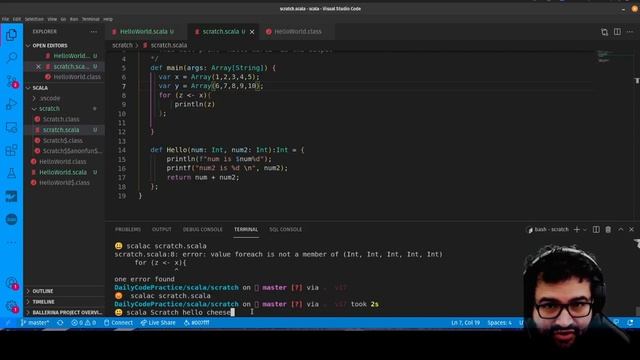Viewport: 640px width, 360px height.
Task: Click the editor minimap
Action: (603, 56)
